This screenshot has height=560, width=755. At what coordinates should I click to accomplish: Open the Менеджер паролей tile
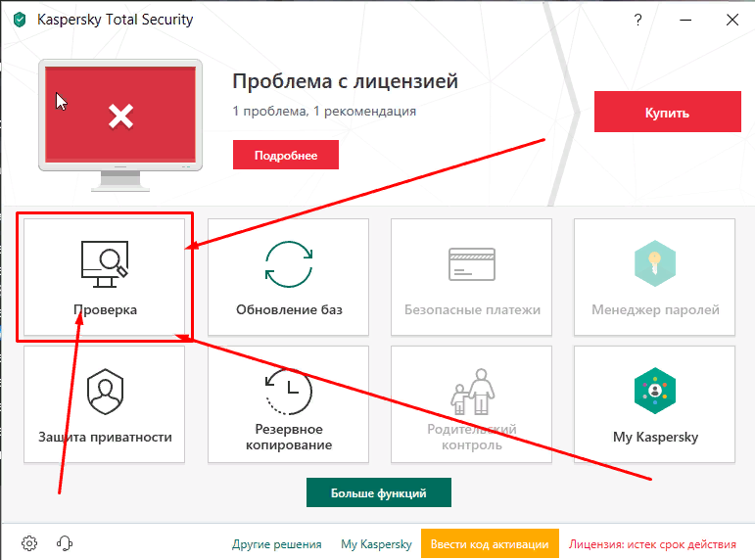click(x=654, y=277)
